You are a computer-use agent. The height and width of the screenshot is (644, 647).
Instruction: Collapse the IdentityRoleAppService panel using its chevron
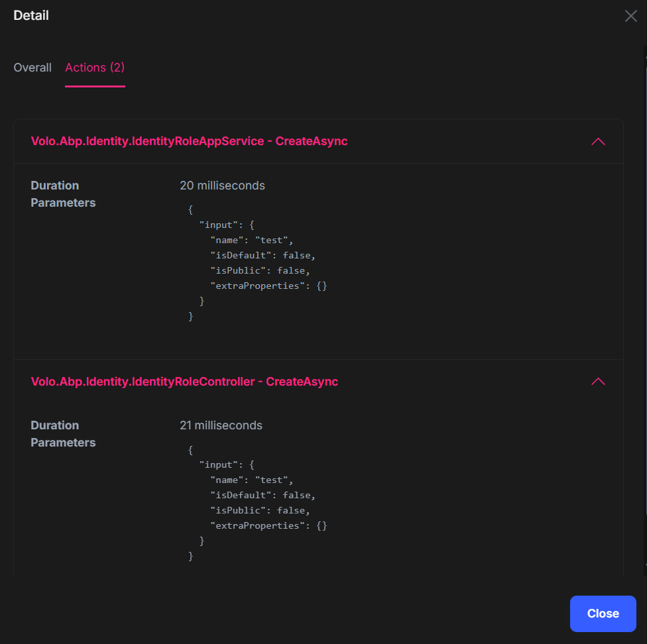point(598,141)
